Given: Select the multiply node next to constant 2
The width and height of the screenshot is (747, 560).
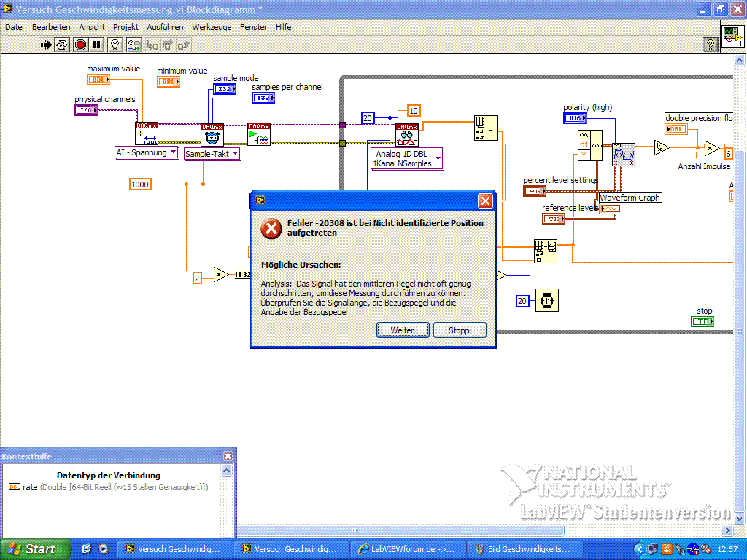Looking at the screenshot, I should [221, 275].
